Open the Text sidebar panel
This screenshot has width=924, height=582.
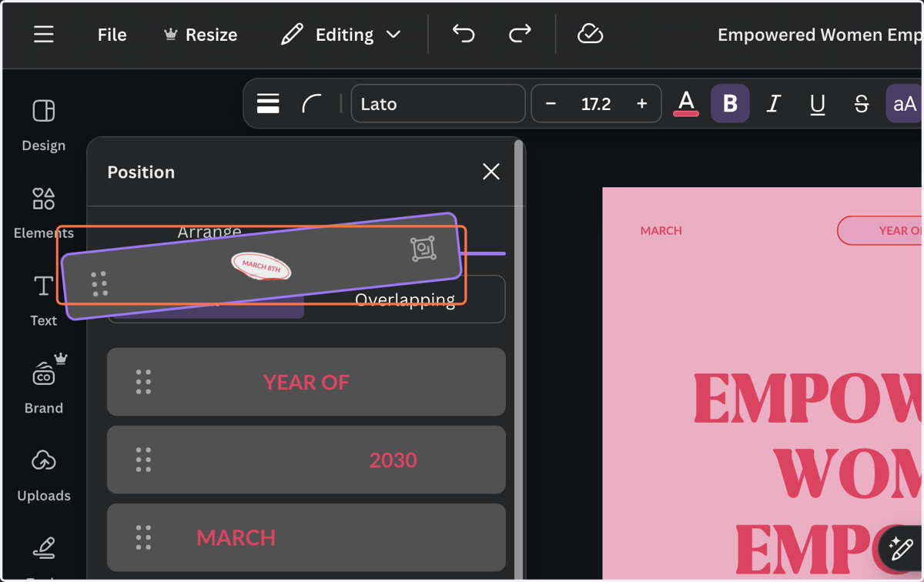coord(44,300)
